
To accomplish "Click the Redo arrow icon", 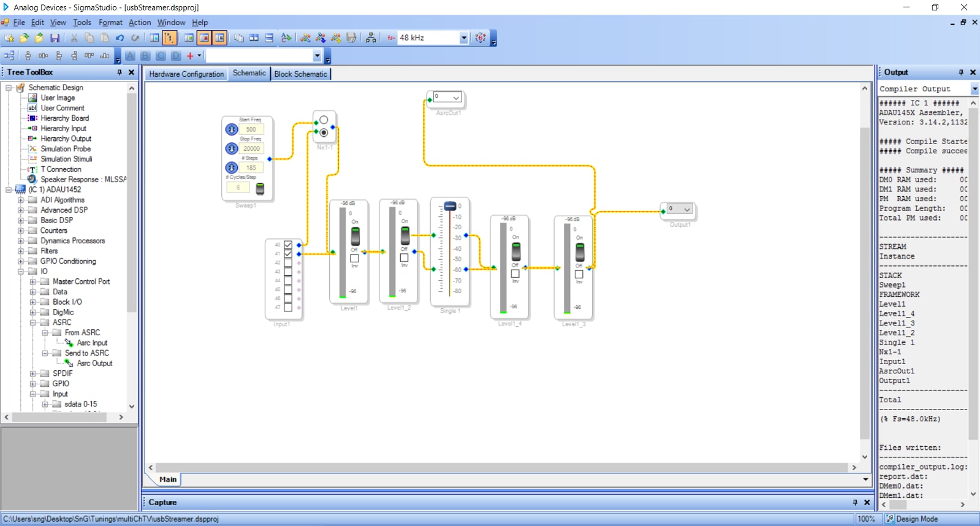I will coord(135,38).
